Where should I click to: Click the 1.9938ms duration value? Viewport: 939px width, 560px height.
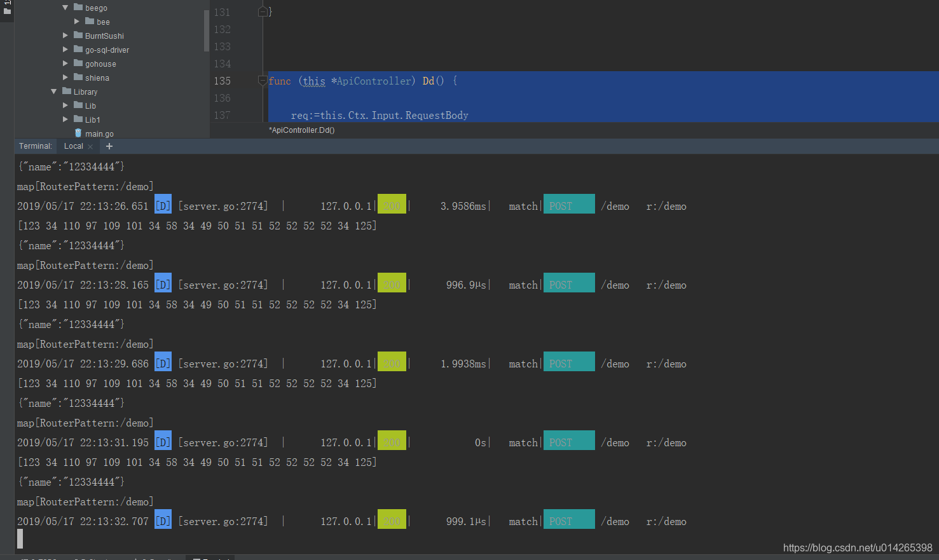(x=463, y=364)
